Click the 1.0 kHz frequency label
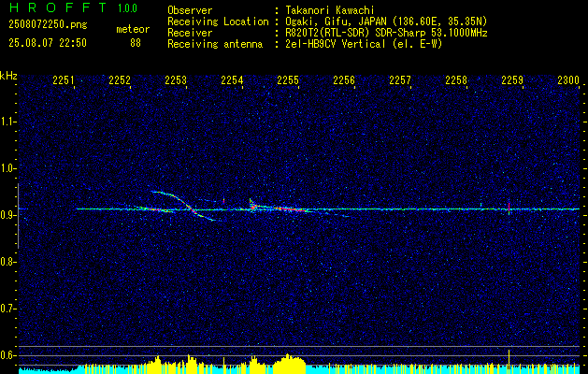This screenshot has width=588, height=374. [7, 169]
